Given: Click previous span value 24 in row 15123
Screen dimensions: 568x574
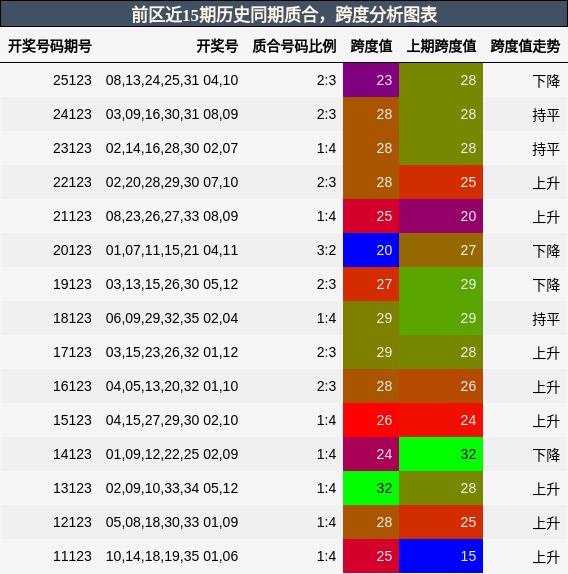Looking at the screenshot, I should point(441,420).
